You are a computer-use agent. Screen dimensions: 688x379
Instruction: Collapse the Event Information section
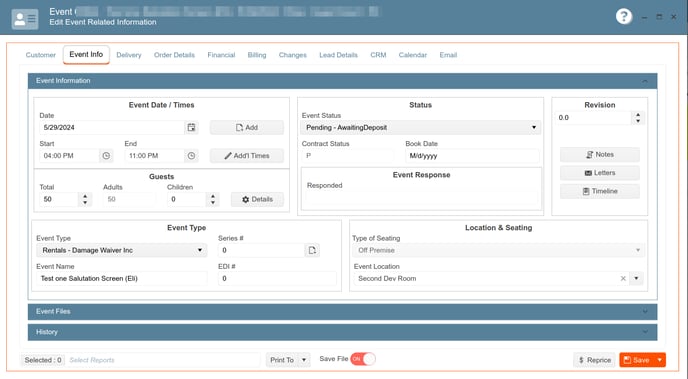coord(645,81)
